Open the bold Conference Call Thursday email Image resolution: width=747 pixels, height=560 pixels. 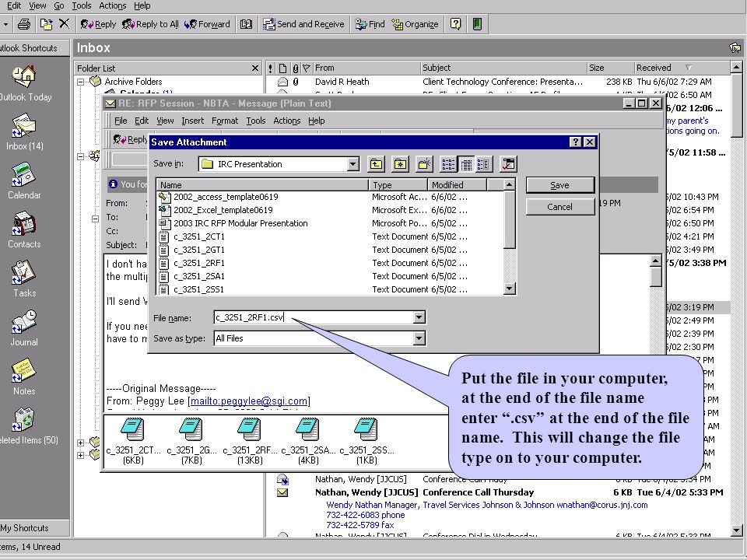coord(497,492)
